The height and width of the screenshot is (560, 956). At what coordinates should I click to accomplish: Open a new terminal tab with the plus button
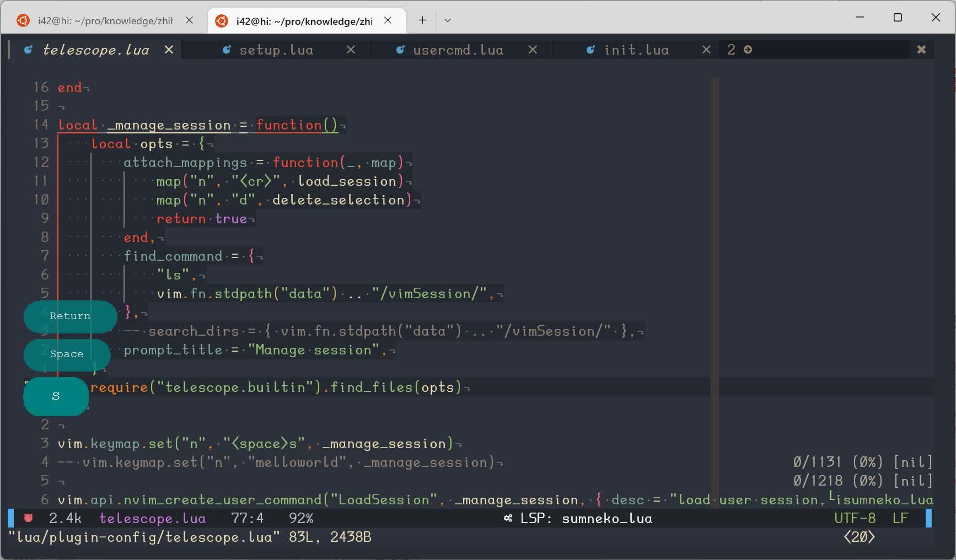tap(422, 20)
